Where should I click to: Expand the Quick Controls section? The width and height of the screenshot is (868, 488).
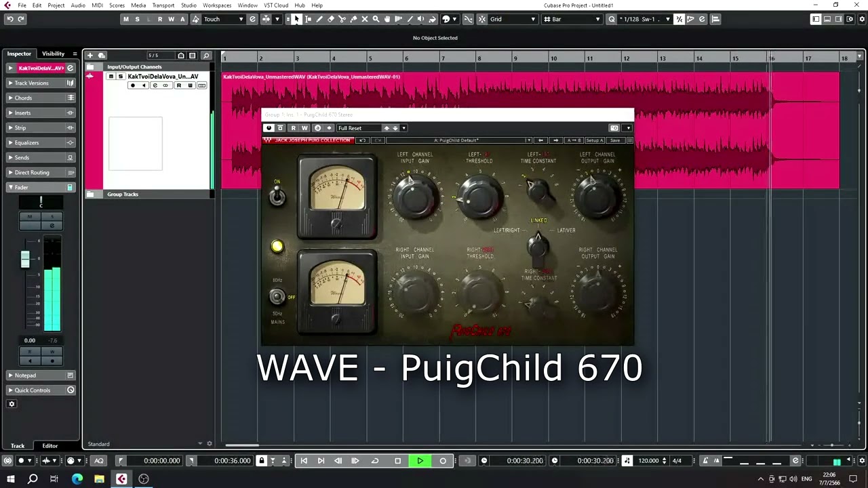41,390
